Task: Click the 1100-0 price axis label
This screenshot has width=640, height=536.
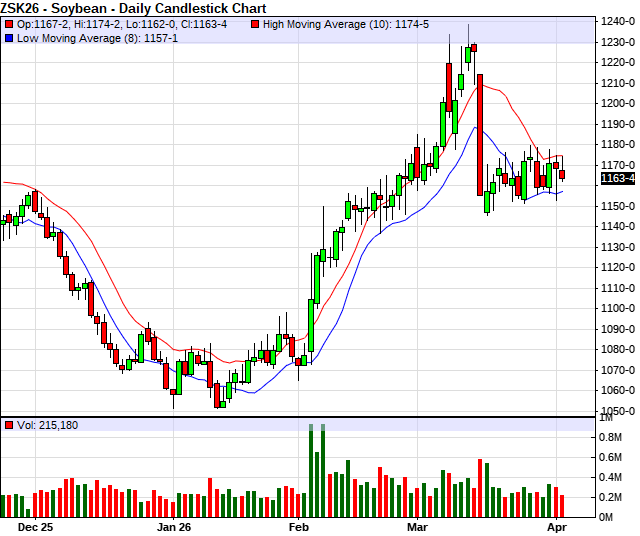Action: (x=618, y=308)
